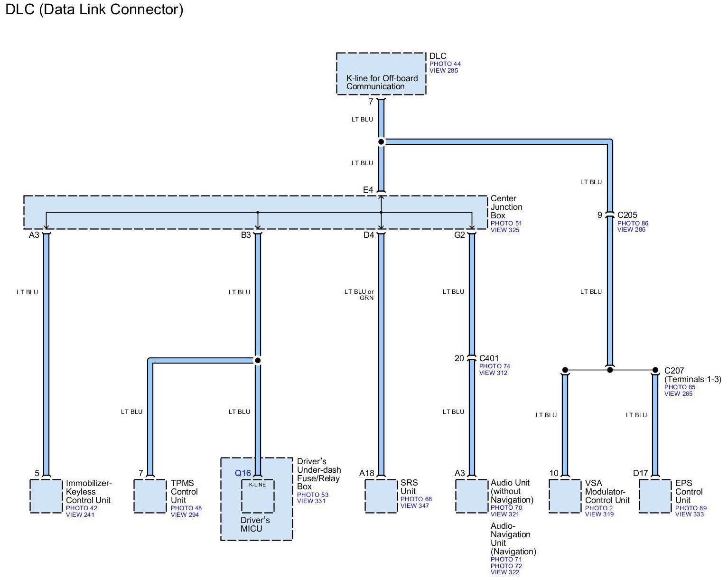Open PHOTO 42 for Immobilizer-Keyless Control Unit
728x580 pixels.
pos(81,508)
